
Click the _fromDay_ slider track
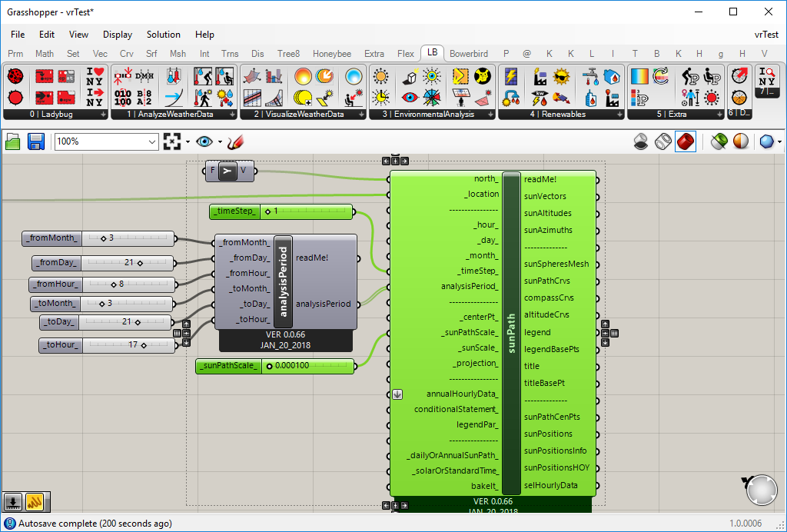coord(127,262)
